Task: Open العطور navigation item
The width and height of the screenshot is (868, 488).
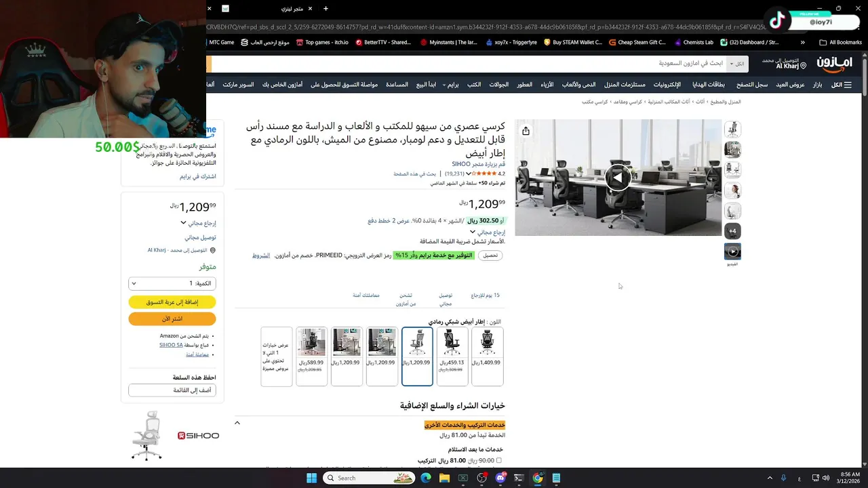Action: [524, 85]
